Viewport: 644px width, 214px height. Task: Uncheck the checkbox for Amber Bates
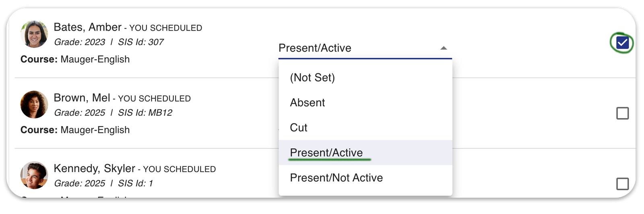[622, 43]
